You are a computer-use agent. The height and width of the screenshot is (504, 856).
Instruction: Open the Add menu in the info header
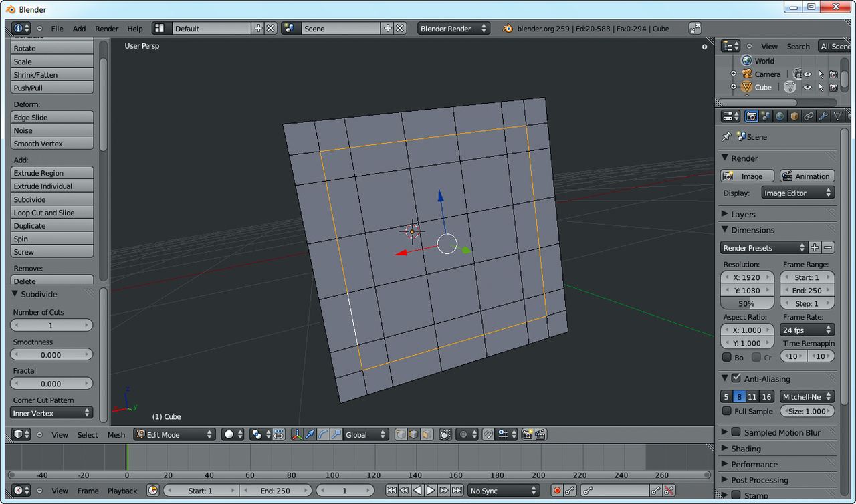point(79,29)
